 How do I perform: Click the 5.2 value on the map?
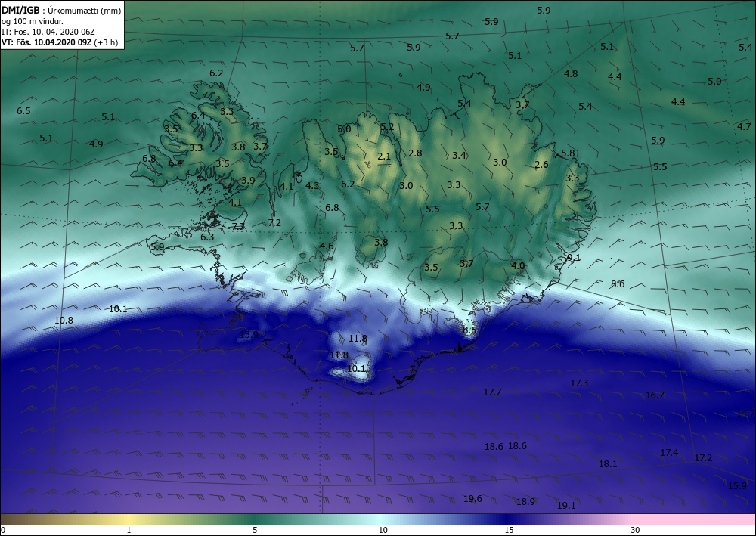point(387,127)
